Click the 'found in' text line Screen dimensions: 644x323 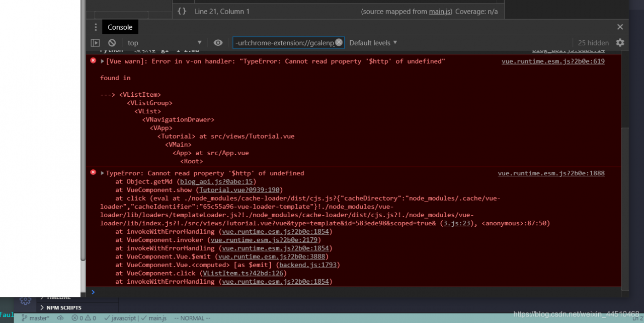click(115, 78)
